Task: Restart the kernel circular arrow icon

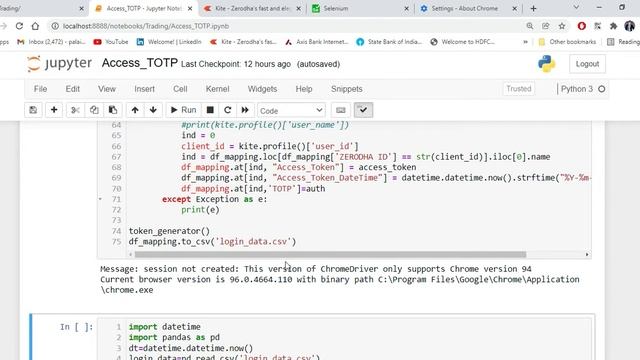Action: coord(227,110)
